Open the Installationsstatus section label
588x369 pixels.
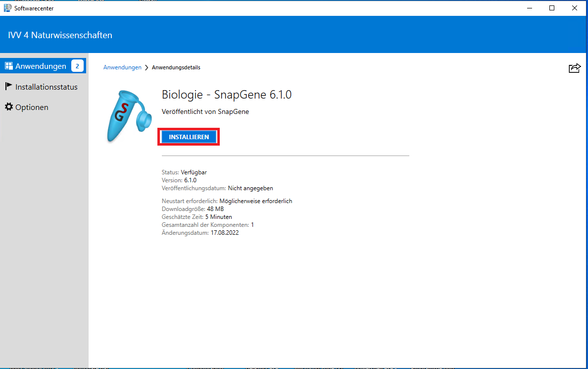(47, 87)
